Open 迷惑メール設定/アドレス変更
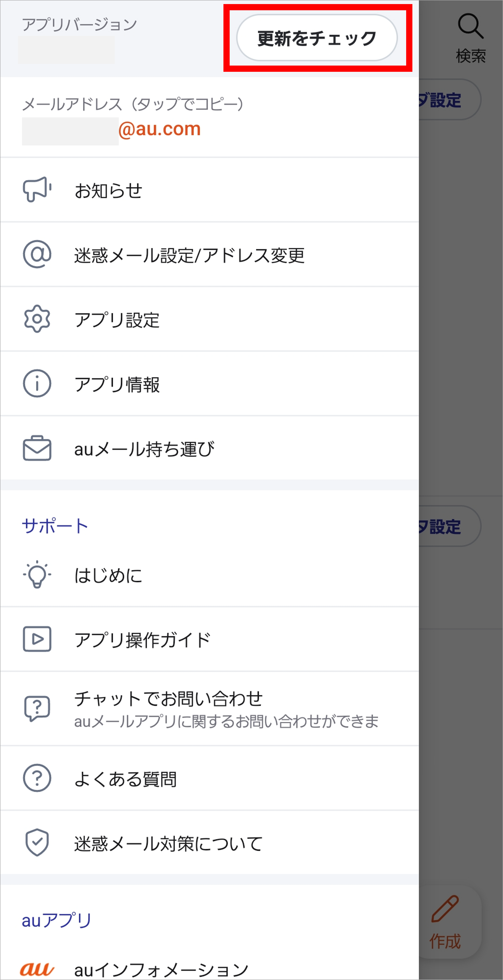The image size is (503, 980). (189, 255)
